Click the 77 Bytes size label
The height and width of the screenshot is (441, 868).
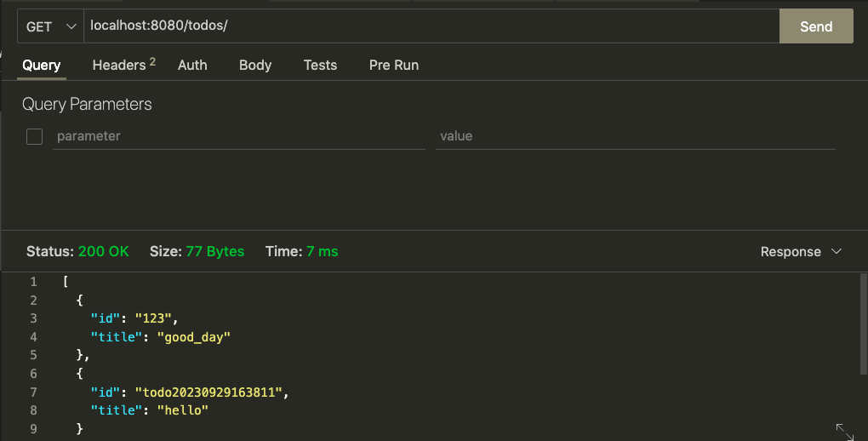[214, 252]
